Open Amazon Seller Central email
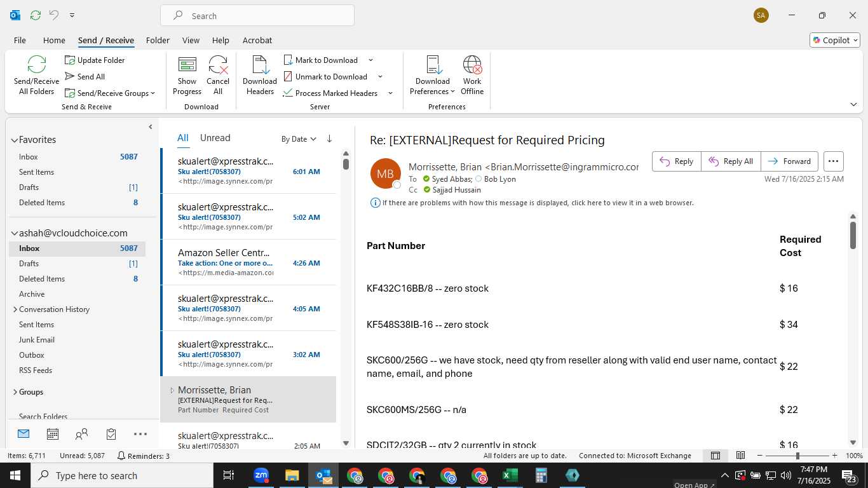Screen dimensions: 868x488 [248, 262]
